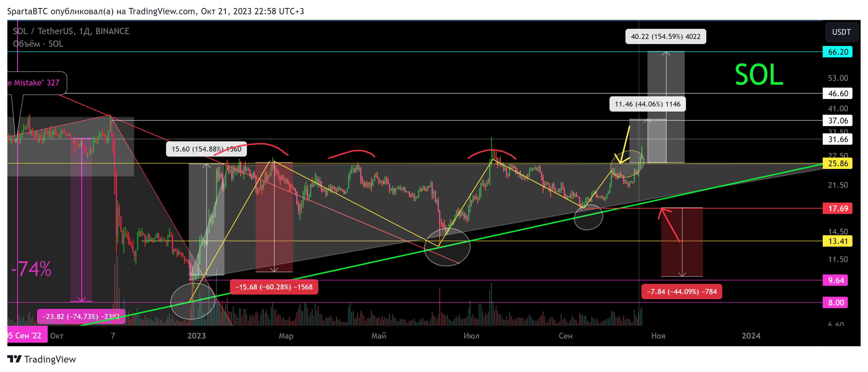This screenshot has height=372, width=868.
Task: Select the 37.06 price label
Action: [x=837, y=121]
